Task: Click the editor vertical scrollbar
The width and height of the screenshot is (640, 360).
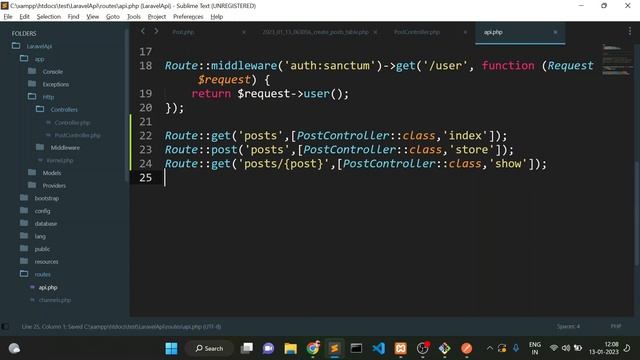Action: (x=636, y=212)
